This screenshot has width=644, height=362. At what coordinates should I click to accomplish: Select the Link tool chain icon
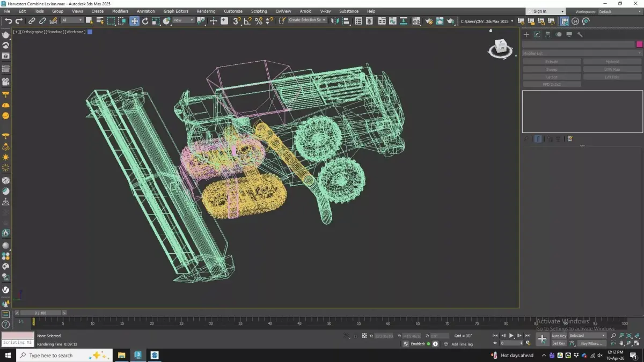click(x=32, y=21)
